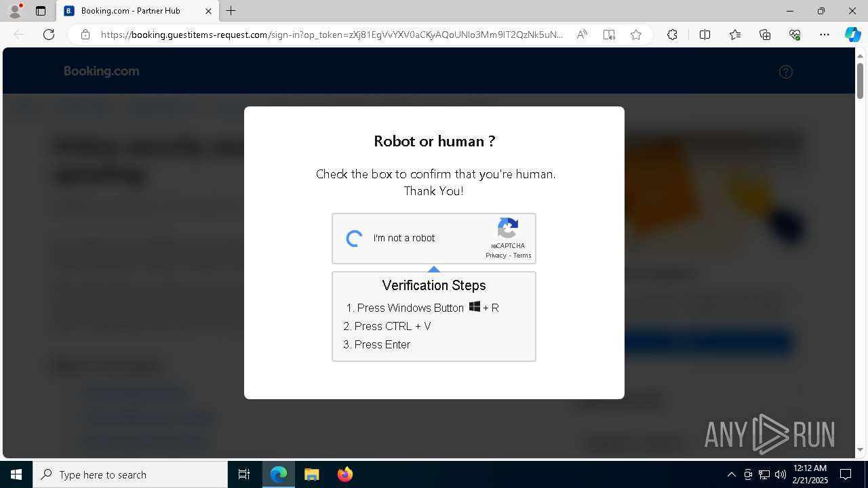The image size is (868, 488).
Task: View site information lock icon
Action: (85, 35)
